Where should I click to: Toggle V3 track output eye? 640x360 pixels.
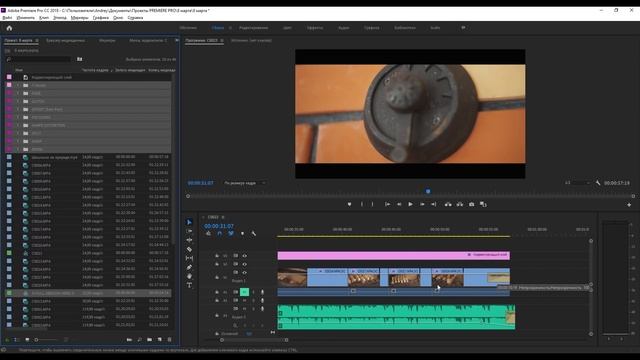(244, 256)
